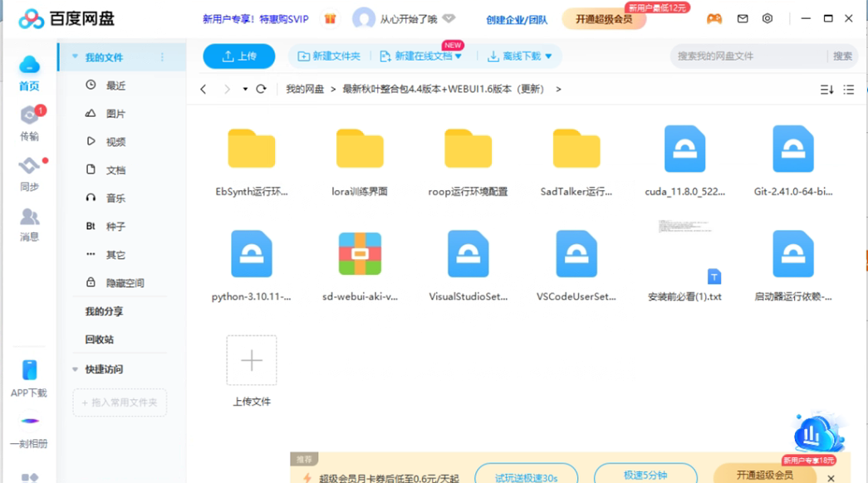868x483 pixels.
Task: Collapse the 我的文件 tree section
Action: click(75, 57)
